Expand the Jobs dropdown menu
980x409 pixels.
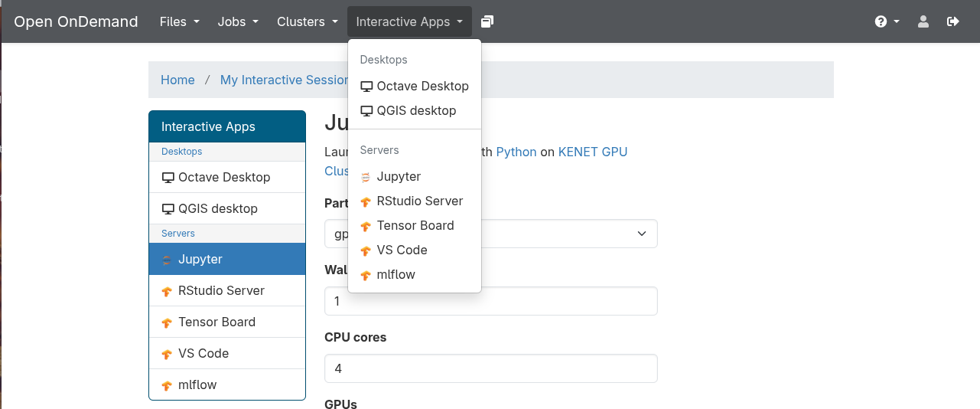[x=237, y=21]
